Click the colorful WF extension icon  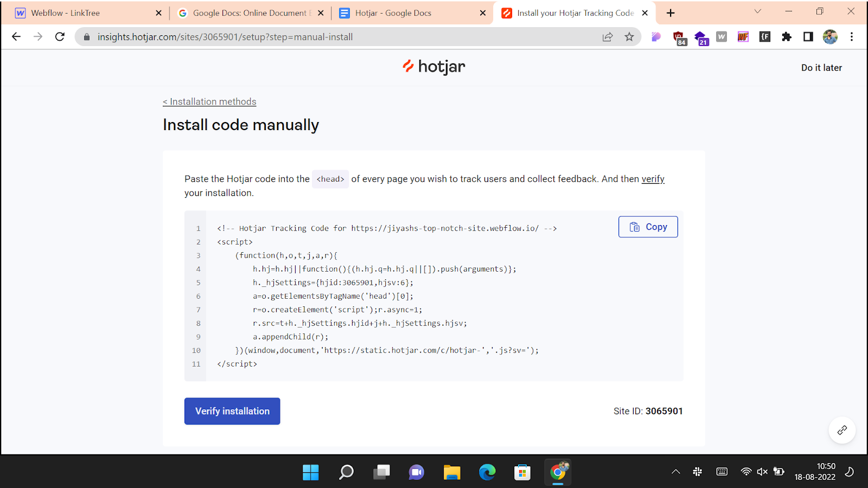743,37
